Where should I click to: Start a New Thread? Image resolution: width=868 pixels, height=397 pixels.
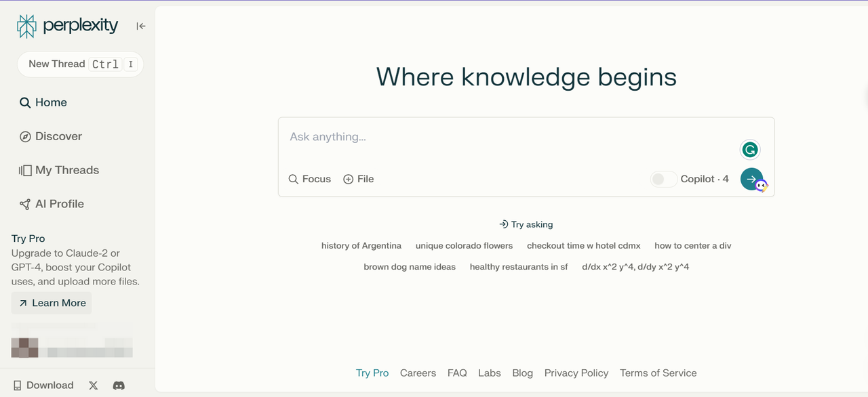click(x=80, y=64)
